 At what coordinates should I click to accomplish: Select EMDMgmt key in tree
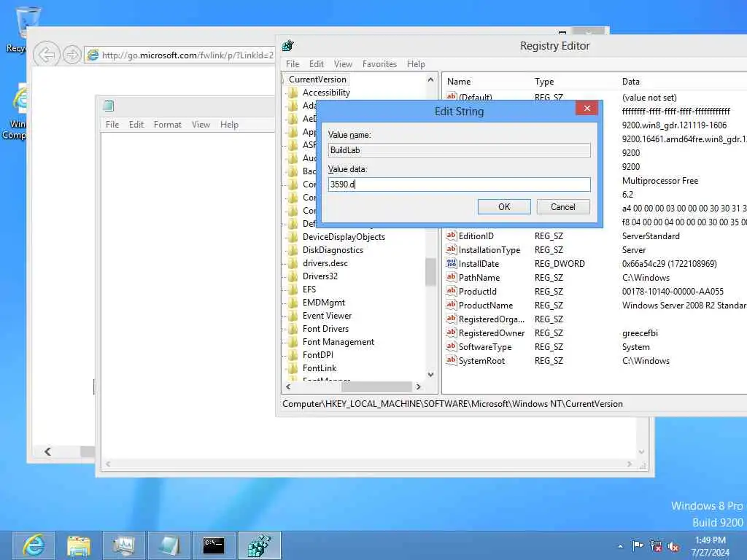tap(324, 303)
